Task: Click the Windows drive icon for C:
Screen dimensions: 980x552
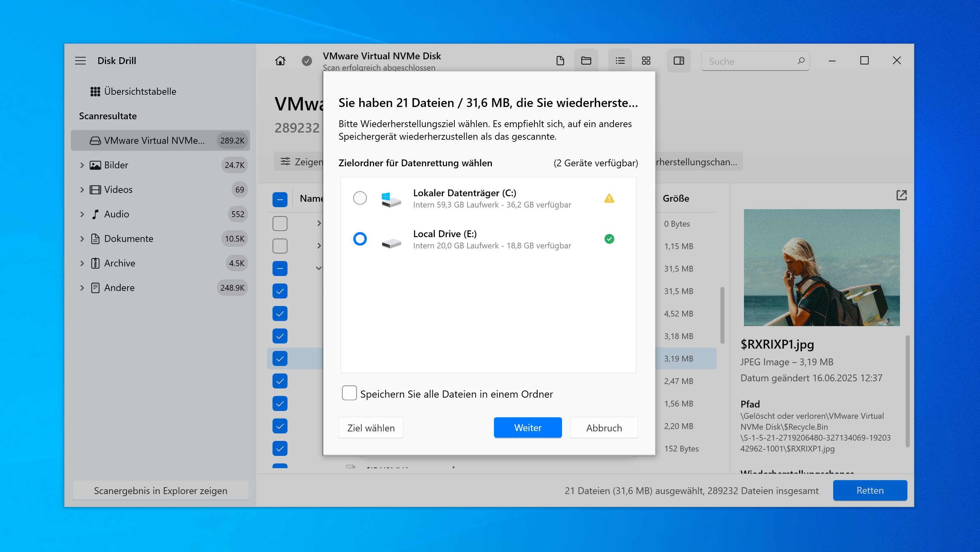Action: coord(391,199)
